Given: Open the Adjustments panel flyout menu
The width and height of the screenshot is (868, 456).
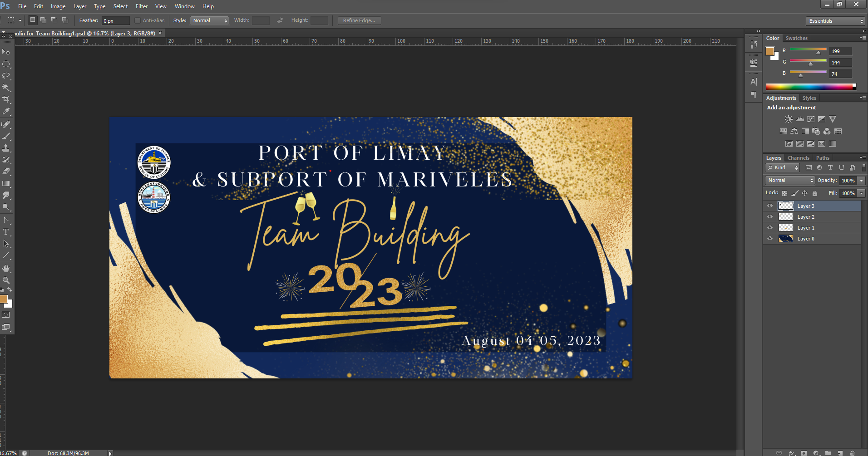Looking at the screenshot, I should [862, 98].
